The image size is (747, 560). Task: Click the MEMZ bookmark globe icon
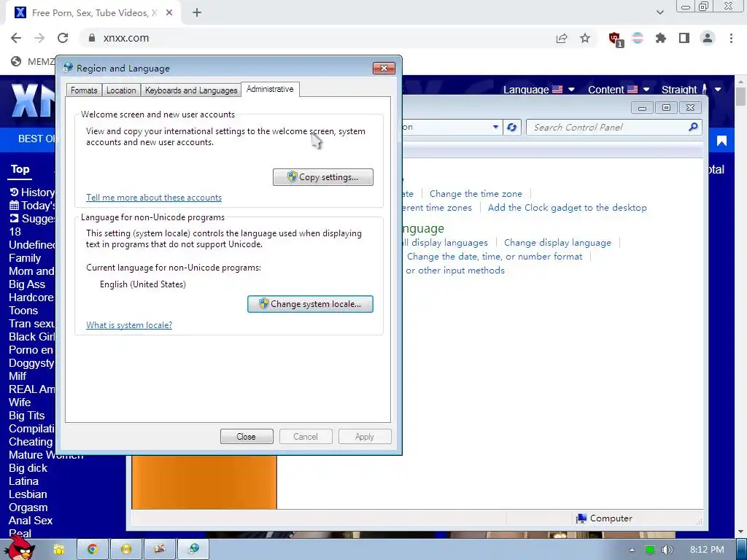point(16,61)
